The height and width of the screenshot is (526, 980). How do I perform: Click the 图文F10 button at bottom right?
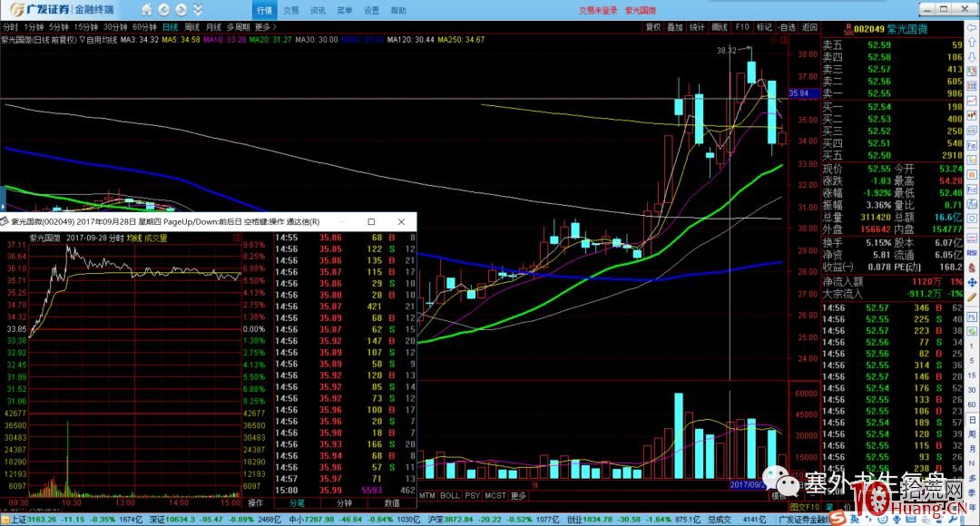(804, 507)
